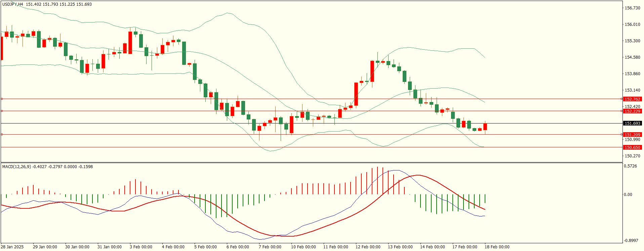
Task: Select the 14 Feb 00:00 time label
Action: (x=433, y=247)
